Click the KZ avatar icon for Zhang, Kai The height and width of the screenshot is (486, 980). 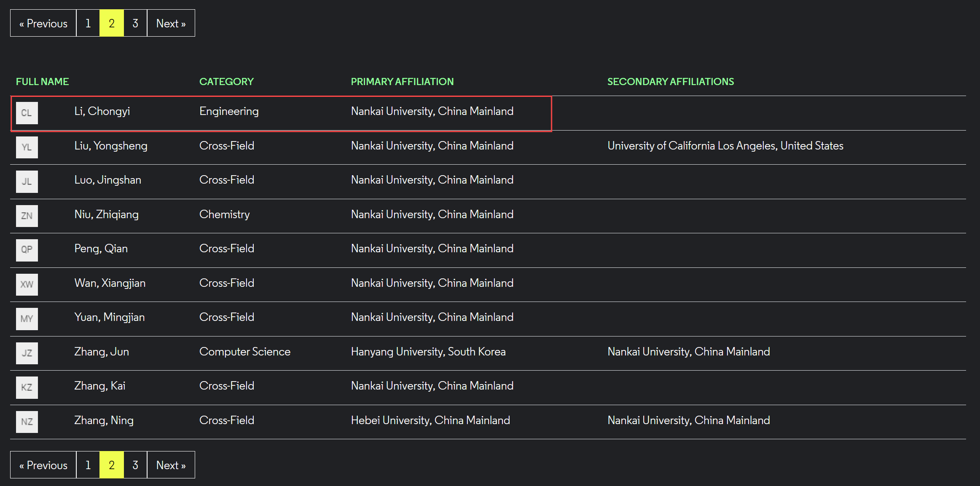(x=27, y=387)
